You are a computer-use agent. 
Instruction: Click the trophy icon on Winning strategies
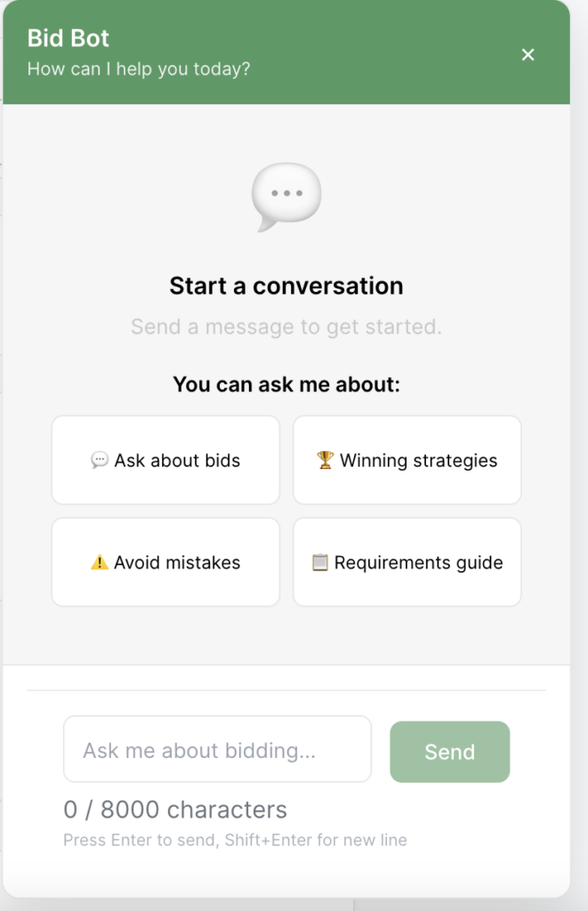325,460
